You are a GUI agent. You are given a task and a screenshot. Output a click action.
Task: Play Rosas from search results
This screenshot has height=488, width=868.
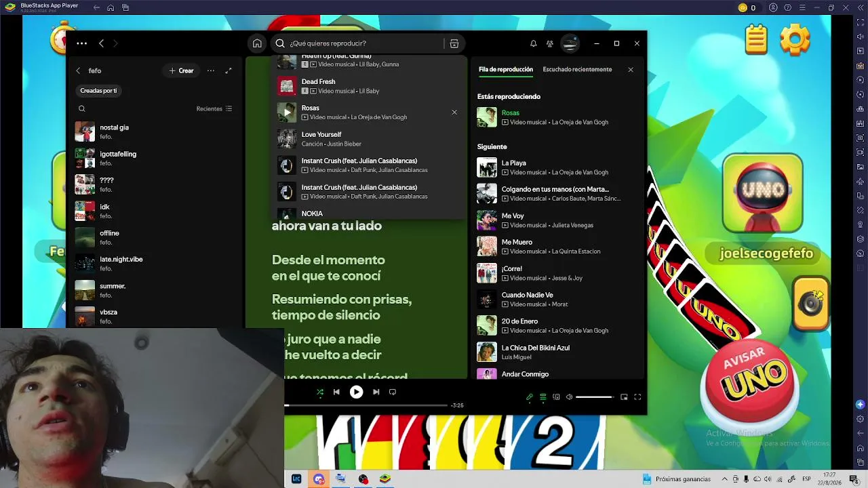point(287,113)
